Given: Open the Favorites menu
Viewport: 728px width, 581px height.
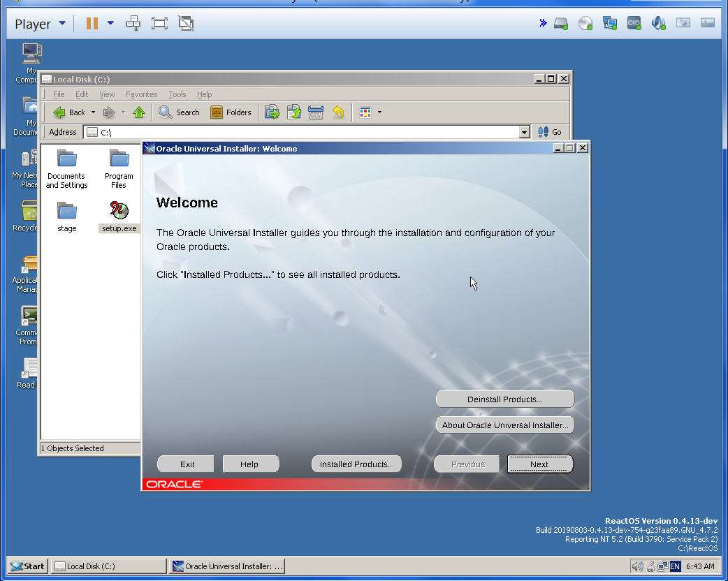Looking at the screenshot, I should click(x=142, y=94).
